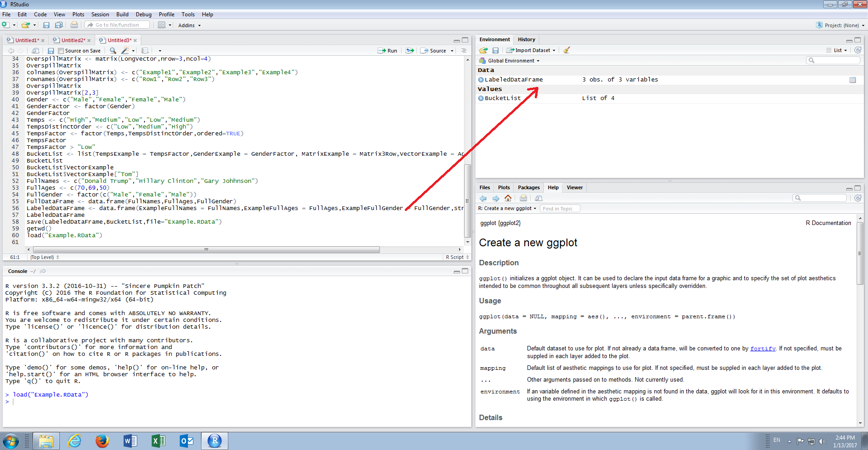Screen dimensions: 868x450
Task: Click the Find in Topic field
Action: pos(560,209)
